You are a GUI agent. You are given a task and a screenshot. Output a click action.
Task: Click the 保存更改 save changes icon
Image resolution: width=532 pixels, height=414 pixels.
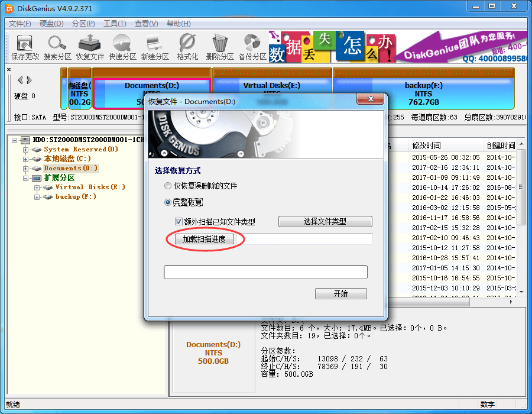(x=25, y=47)
